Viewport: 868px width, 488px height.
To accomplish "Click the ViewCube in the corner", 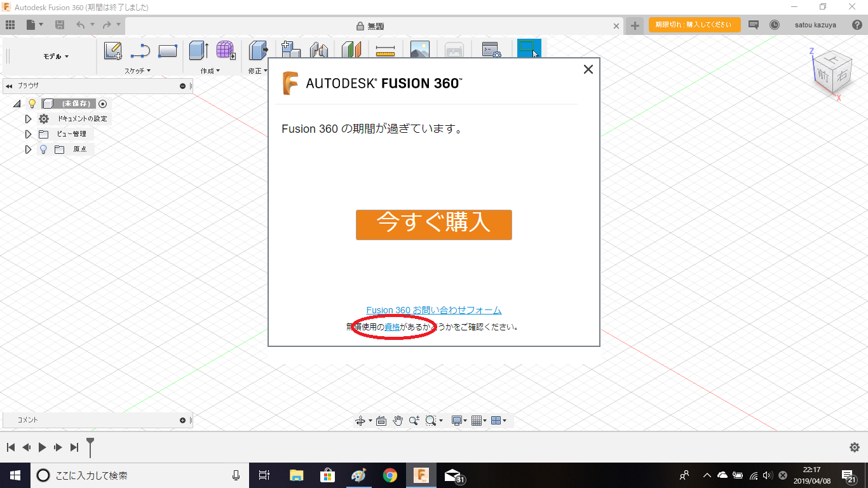I will tap(832, 73).
